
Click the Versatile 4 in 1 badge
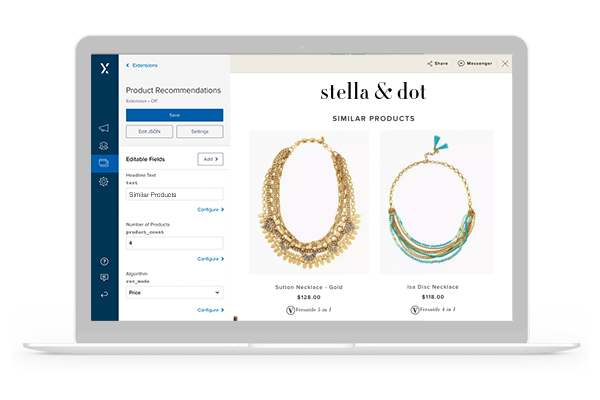[x=433, y=309]
